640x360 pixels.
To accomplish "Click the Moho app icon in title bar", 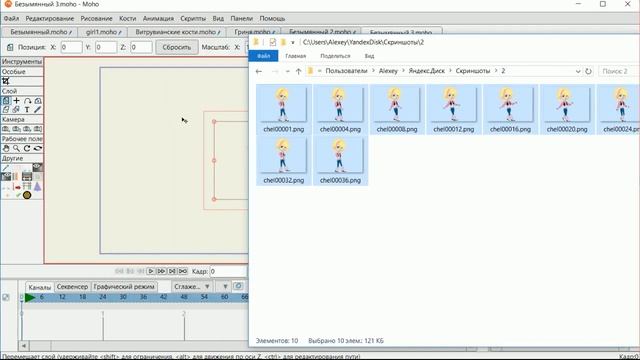I will pyautogui.click(x=7, y=4).
